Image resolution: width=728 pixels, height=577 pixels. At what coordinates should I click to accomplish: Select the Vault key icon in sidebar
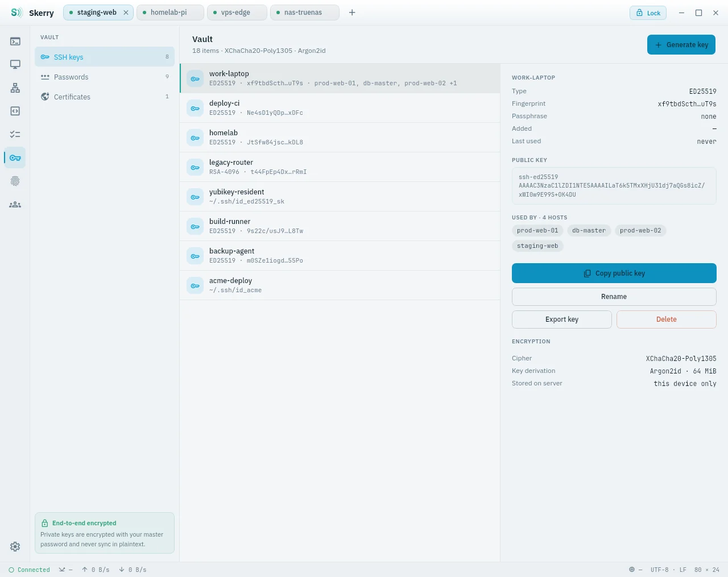(15, 158)
